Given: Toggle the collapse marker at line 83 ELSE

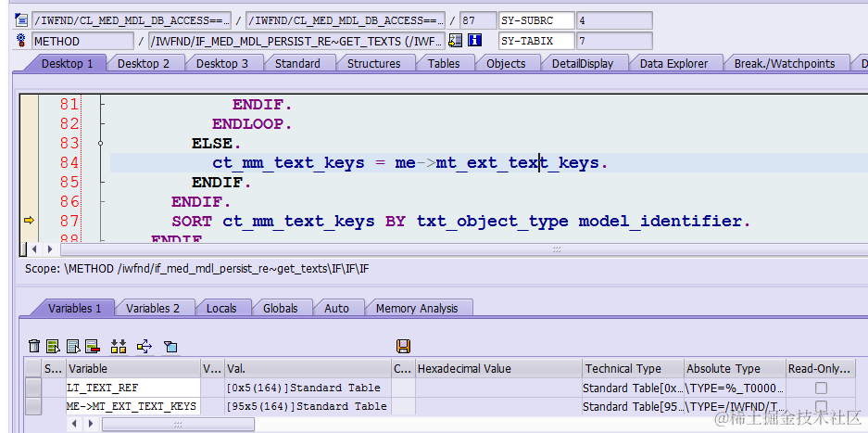Looking at the screenshot, I should (100, 143).
